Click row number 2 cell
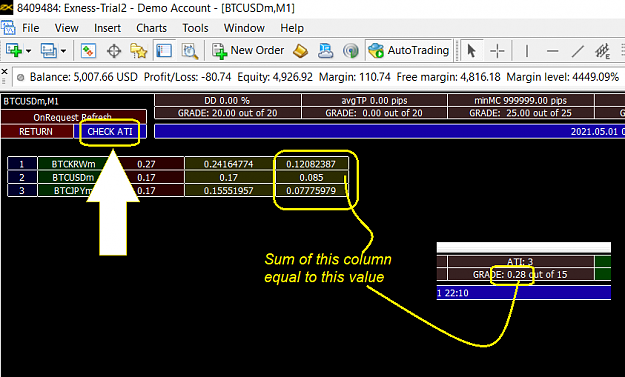 point(22,177)
